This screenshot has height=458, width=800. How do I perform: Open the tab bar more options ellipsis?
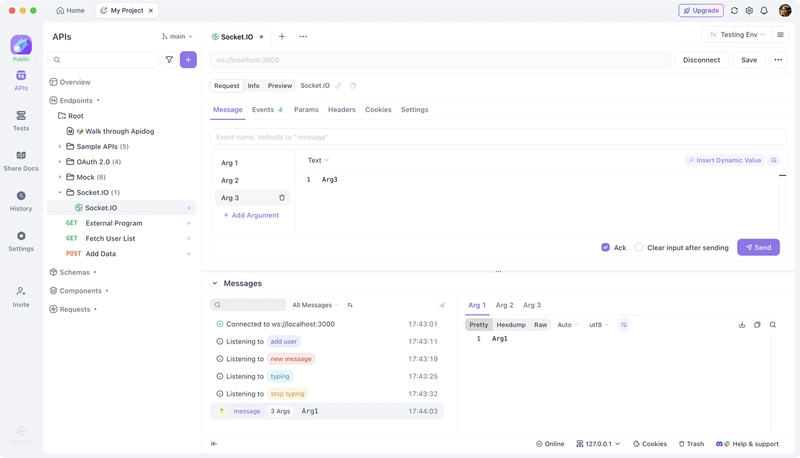[x=303, y=36]
